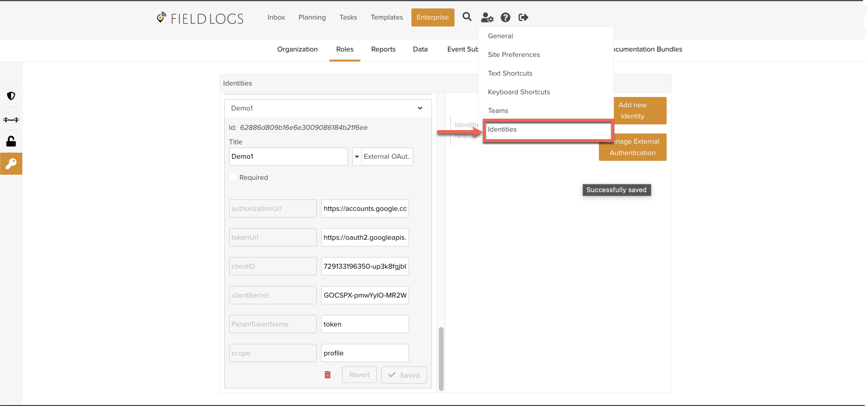Image resolution: width=868 pixels, height=406 pixels.
Task: Open Site Preferences menu entry
Action: coord(514,54)
